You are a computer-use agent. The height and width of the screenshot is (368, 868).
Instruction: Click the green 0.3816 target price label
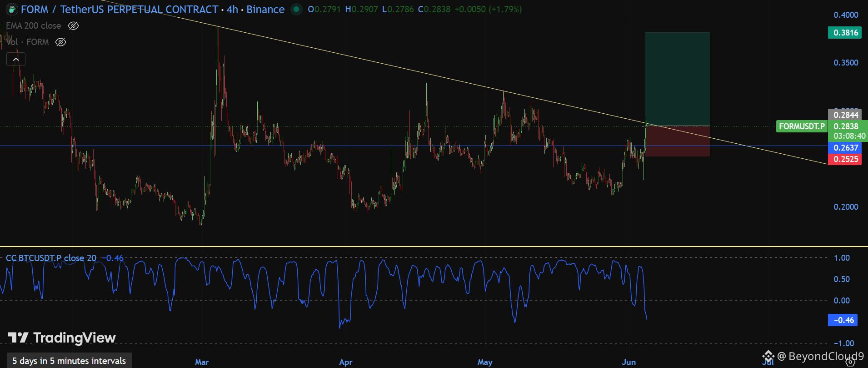tap(845, 33)
